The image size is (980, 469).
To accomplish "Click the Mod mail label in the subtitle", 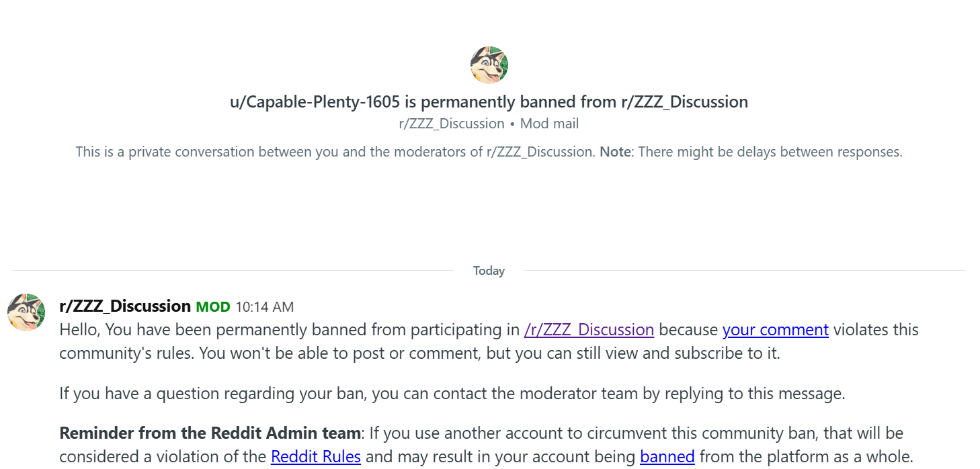I will coord(549,124).
